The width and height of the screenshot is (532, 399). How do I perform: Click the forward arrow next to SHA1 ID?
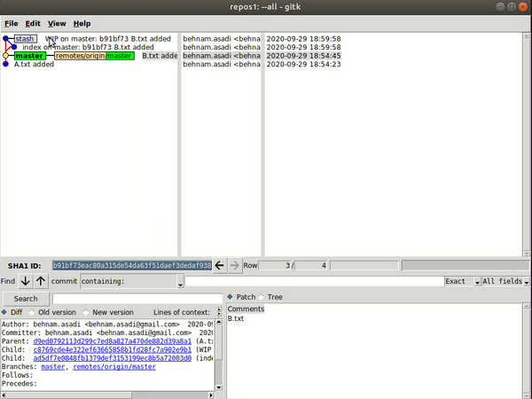[x=234, y=265]
